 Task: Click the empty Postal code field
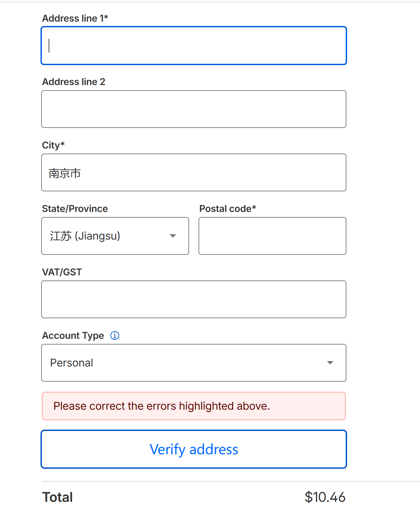coord(272,236)
